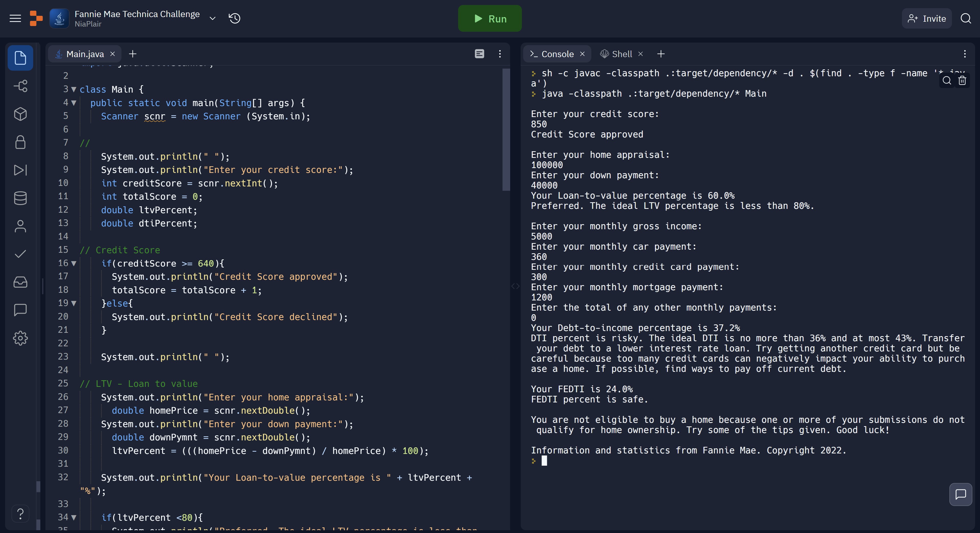Collapse the class Main fold arrow
Screen dimensions: 980x533
click(x=74, y=90)
